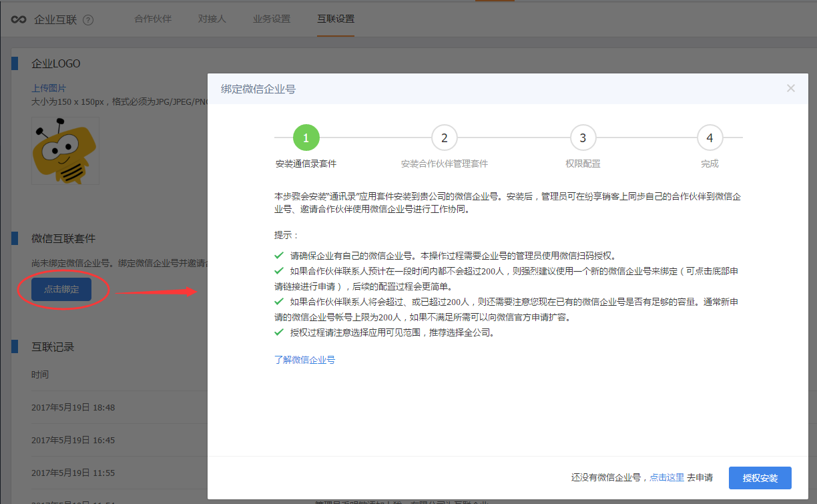Select the 互联设置 tab
Screen dimensions: 817x504
click(336, 19)
